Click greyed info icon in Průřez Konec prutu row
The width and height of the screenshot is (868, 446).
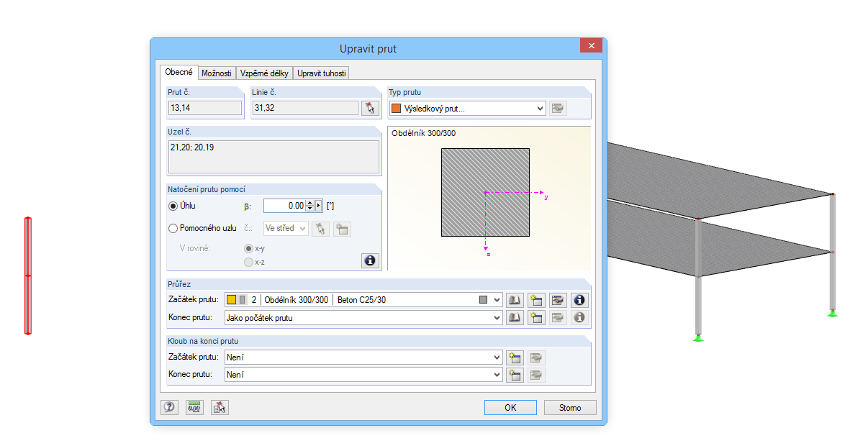point(580,317)
